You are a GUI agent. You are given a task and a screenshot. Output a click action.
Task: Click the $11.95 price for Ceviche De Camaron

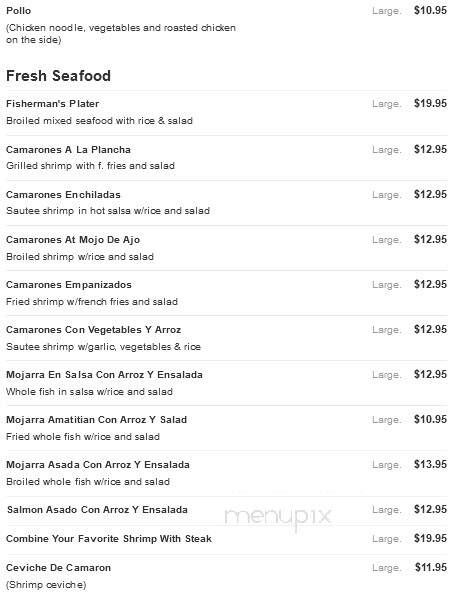[x=431, y=567]
